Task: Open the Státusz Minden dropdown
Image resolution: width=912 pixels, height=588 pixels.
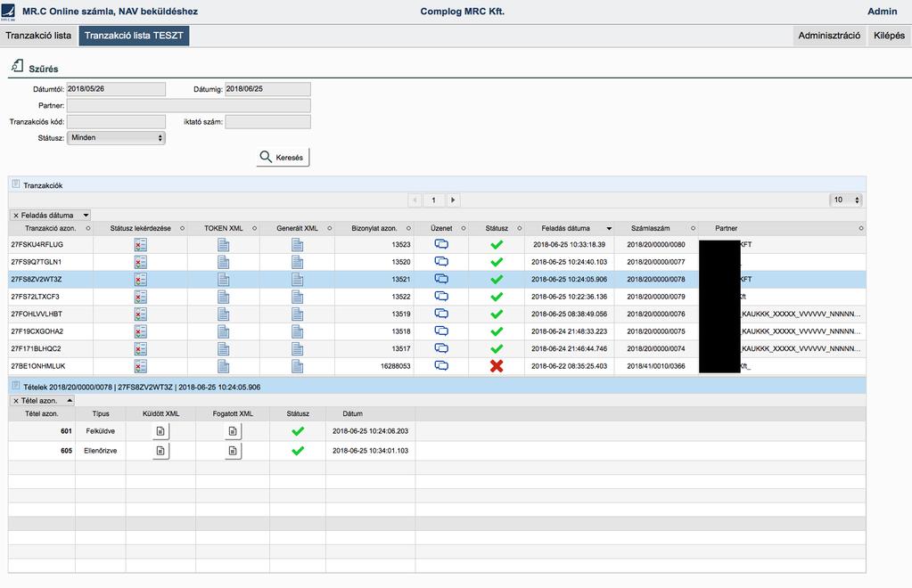Action: (116, 138)
